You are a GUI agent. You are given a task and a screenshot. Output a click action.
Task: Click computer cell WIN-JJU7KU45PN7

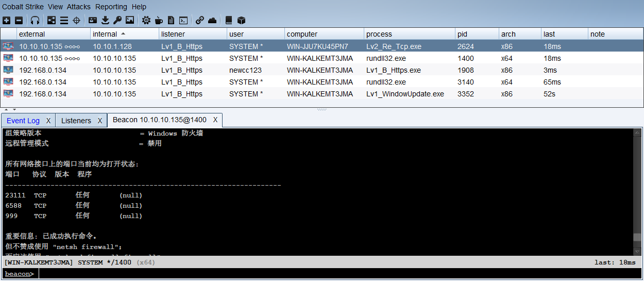[317, 46]
